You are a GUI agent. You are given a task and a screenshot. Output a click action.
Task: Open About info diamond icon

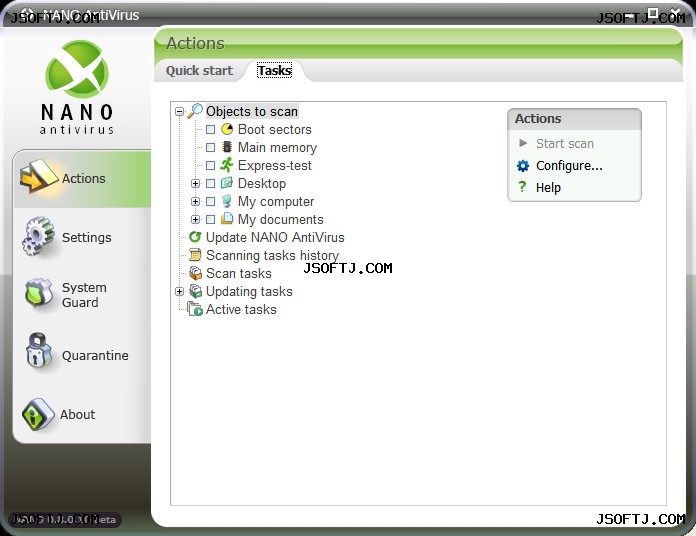click(x=38, y=414)
